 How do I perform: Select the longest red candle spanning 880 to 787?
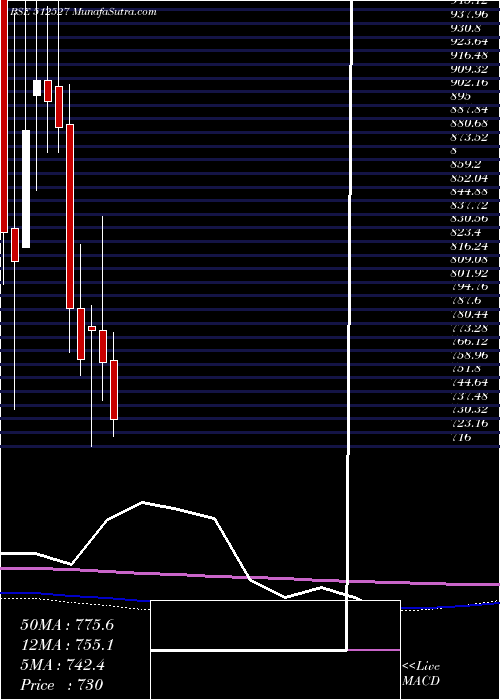pos(70,217)
